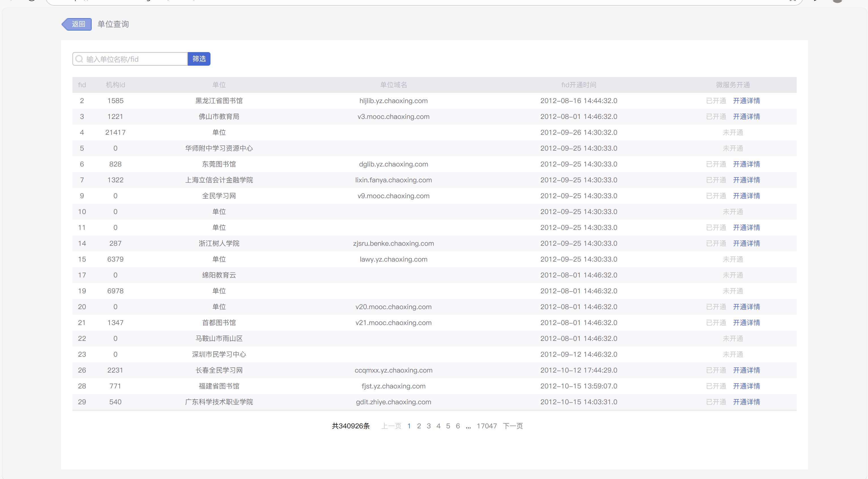Open 开通详情 for 广东科学技术职业学院
868x479 pixels.
746,402
